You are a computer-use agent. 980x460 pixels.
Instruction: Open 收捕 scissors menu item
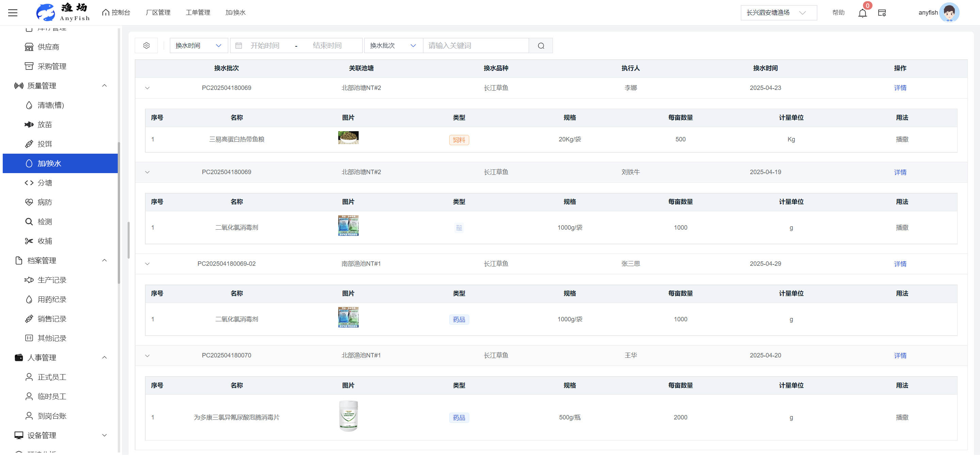pos(45,241)
